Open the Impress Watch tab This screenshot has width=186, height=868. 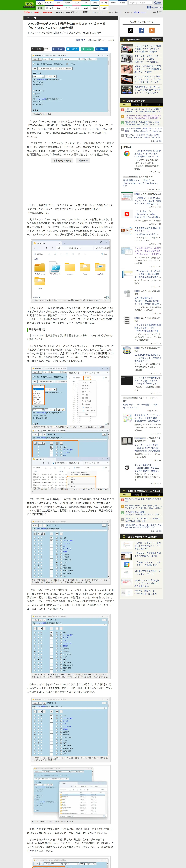40,3
